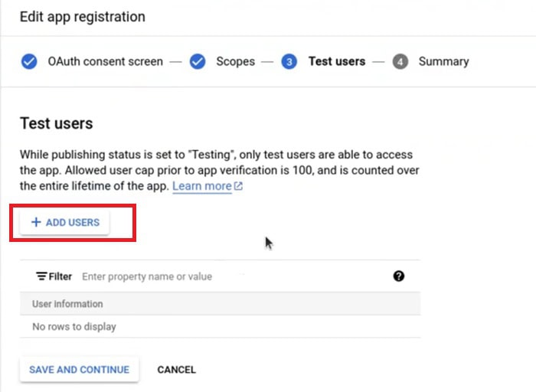Click the No rows to display row
Image resolution: width=536 pixels, height=392 pixels.
[x=221, y=327]
